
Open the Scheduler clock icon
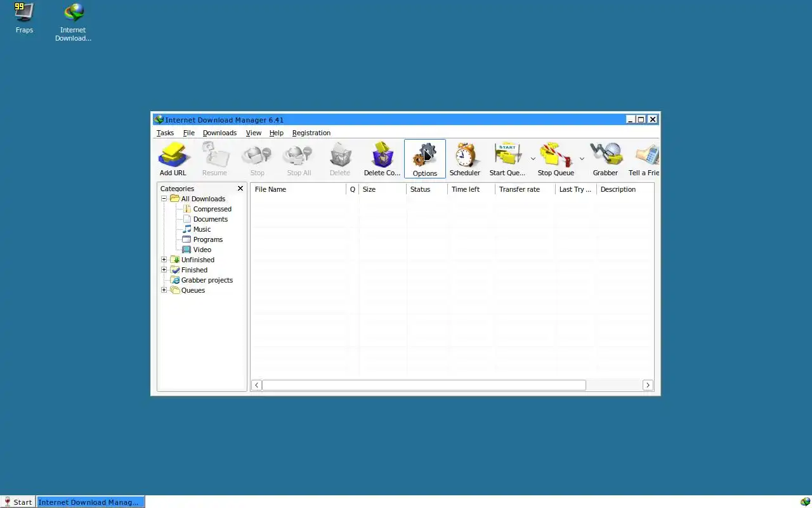tap(465, 159)
